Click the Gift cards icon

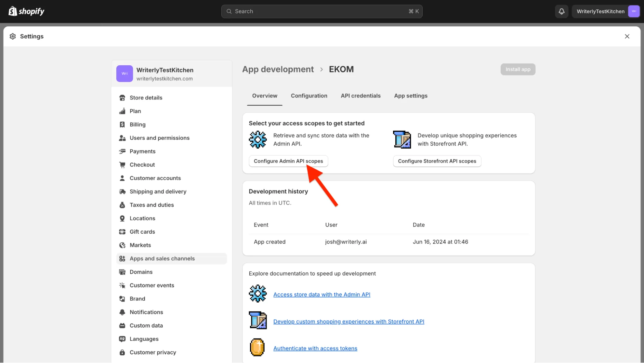coord(122,232)
